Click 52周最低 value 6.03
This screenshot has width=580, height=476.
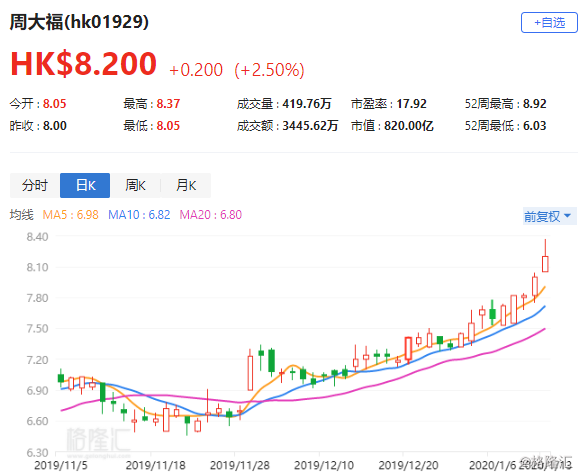click(535, 126)
